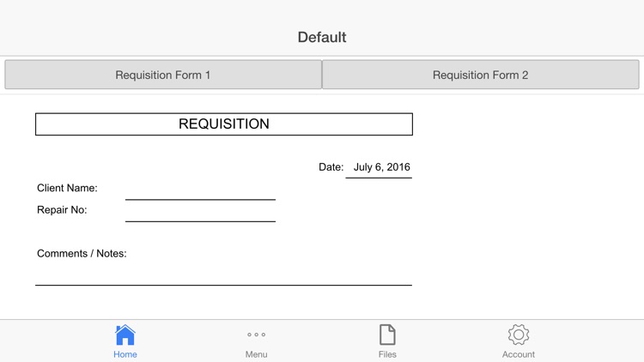Select the date field showing July 6, 2016
Image resolution: width=644 pixels, height=362 pixels.
point(381,167)
